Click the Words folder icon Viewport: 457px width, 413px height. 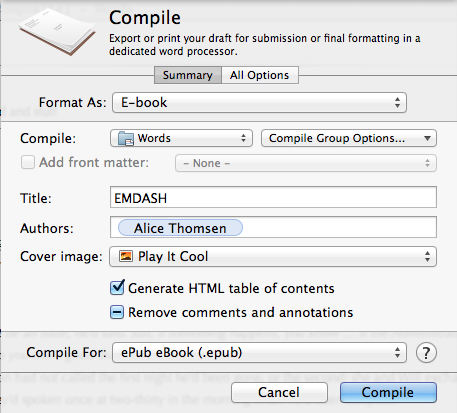click(126, 138)
